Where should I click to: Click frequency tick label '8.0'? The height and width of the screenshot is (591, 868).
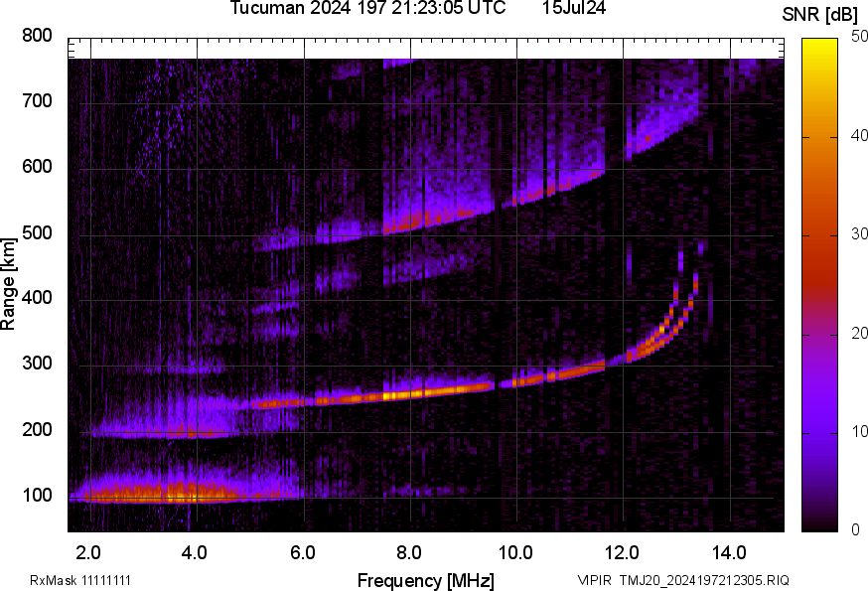click(x=408, y=553)
